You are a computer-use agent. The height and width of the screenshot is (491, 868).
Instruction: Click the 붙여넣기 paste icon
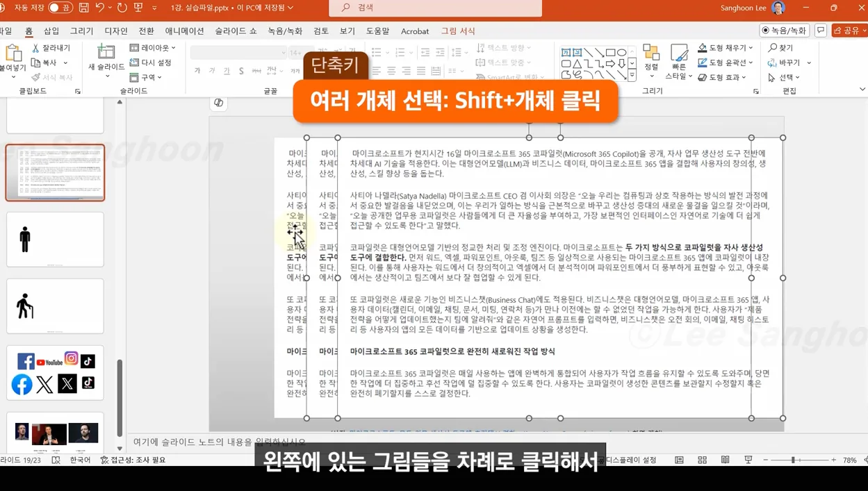coord(13,53)
